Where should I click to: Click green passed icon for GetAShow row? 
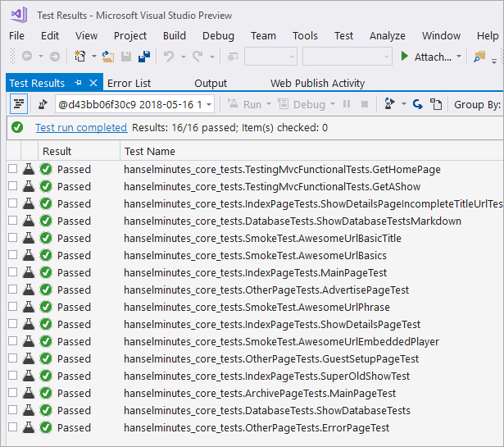click(x=46, y=186)
